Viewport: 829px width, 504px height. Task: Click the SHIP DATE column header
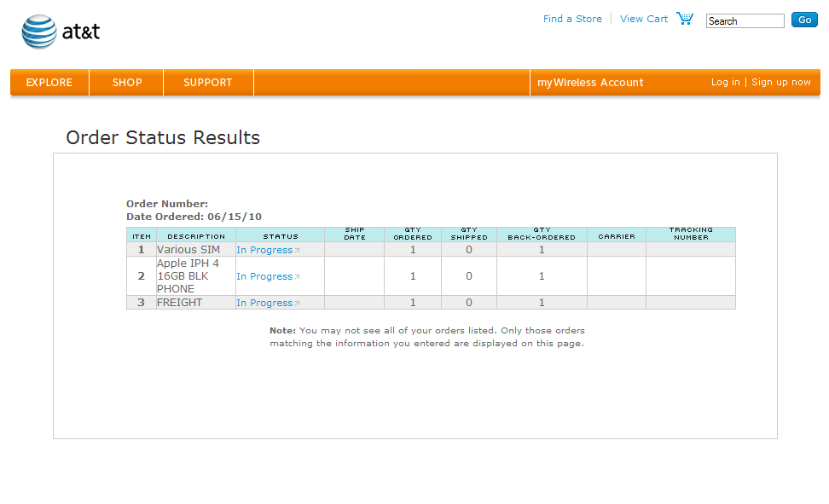click(354, 235)
